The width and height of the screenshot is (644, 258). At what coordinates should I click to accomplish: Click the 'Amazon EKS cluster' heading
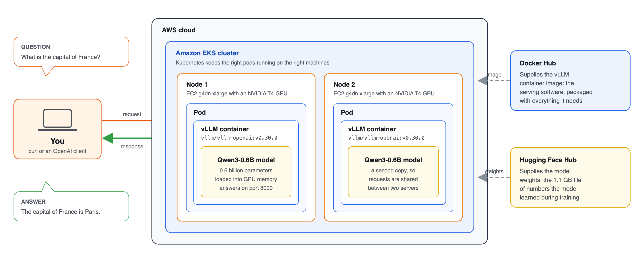click(x=207, y=53)
